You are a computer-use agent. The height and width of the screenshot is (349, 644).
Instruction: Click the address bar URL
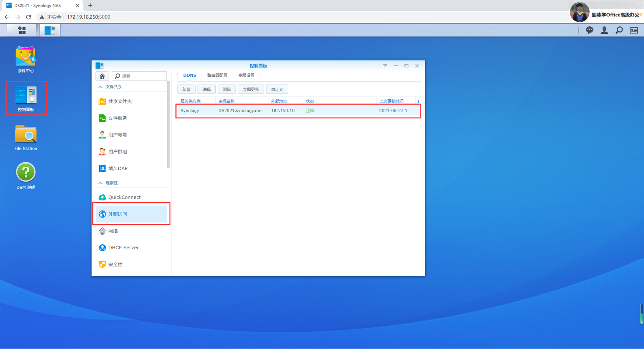[88, 17]
